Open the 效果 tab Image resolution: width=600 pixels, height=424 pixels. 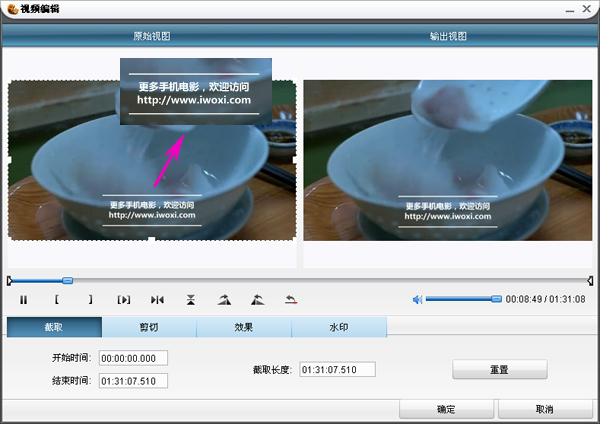coord(244,327)
